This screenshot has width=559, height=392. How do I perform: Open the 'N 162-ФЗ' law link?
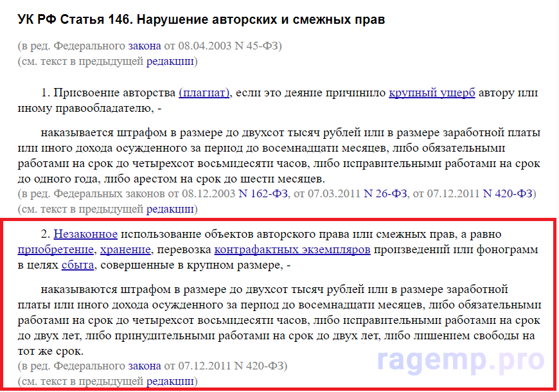tap(263, 193)
